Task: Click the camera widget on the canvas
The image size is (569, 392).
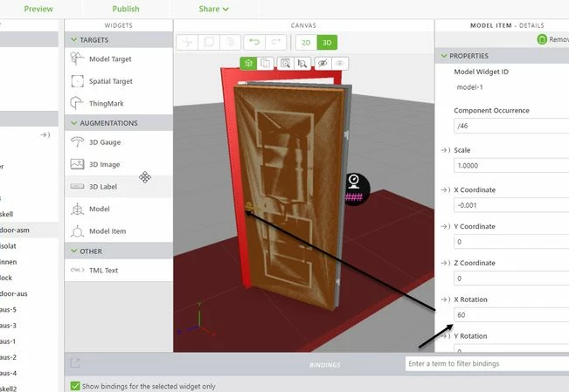Action: tap(354, 189)
